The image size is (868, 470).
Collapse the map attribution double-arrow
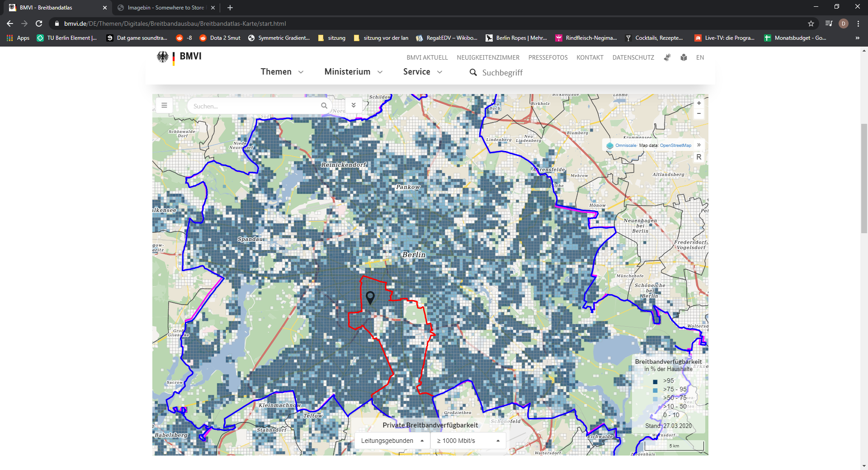[699, 145]
